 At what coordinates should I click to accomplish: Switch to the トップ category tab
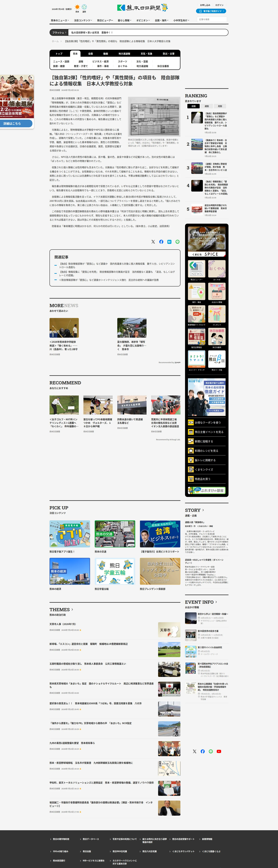(x=59, y=54)
